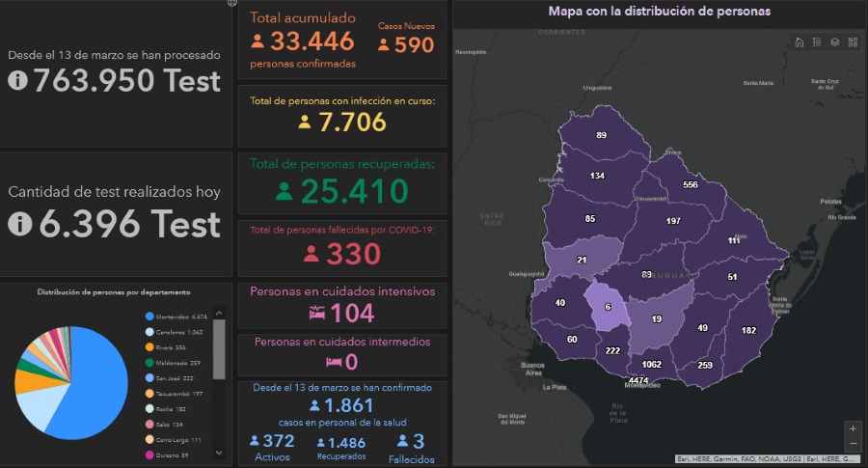Click the department legend scrollbar thumb
The height and width of the screenshot is (468, 868).
coord(219,348)
